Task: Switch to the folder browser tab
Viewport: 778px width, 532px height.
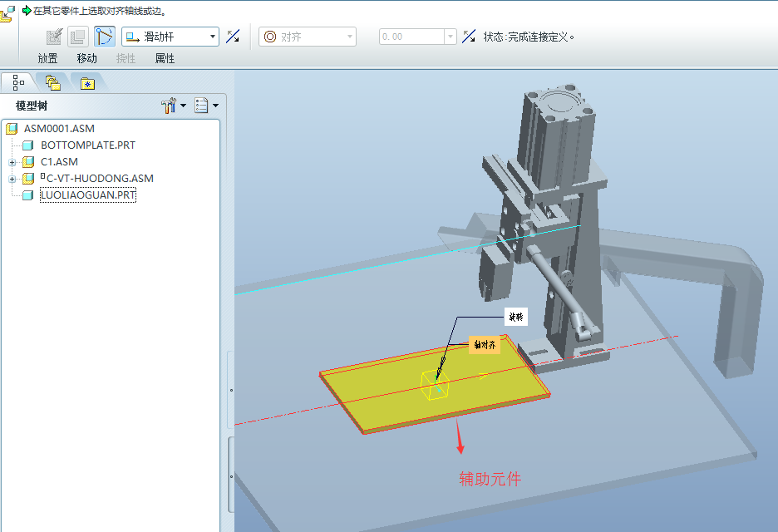Action: [x=53, y=82]
